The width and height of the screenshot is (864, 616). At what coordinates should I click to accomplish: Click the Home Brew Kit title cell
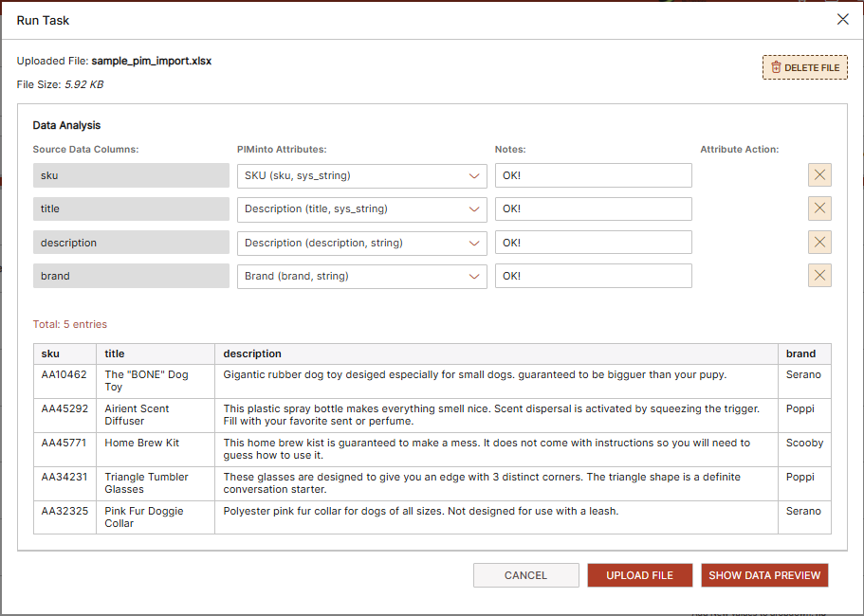point(141,444)
